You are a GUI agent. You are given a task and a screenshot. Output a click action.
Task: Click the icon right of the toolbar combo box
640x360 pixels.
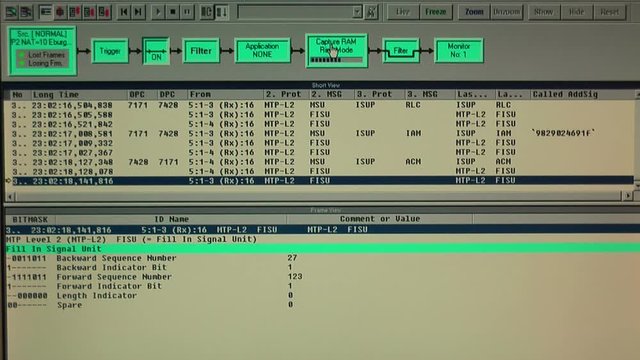pos(371,12)
